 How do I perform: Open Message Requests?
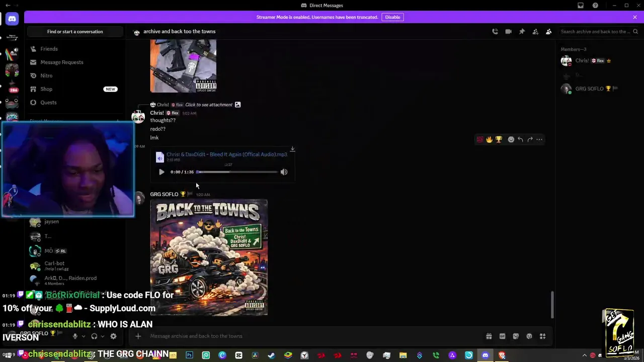pyautogui.click(x=75, y=62)
